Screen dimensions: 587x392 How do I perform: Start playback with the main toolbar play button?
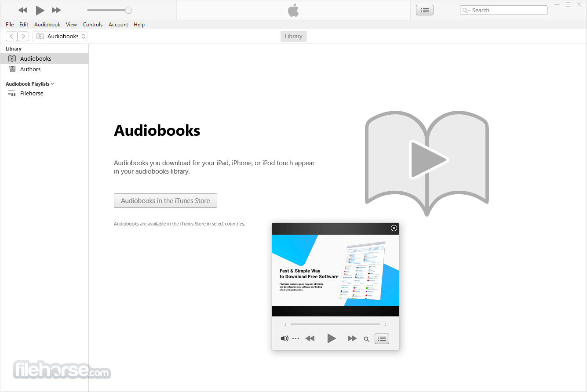[40, 10]
